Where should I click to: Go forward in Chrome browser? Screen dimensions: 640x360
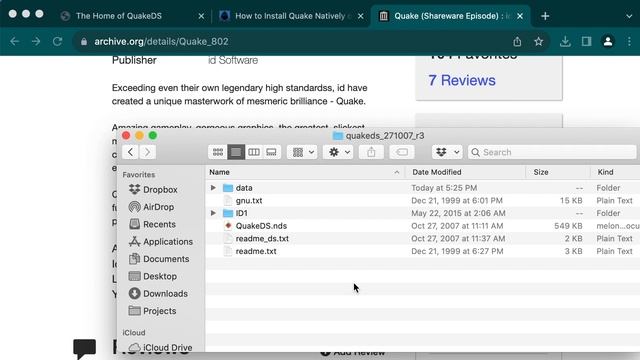pyautogui.click(x=36, y=41)
